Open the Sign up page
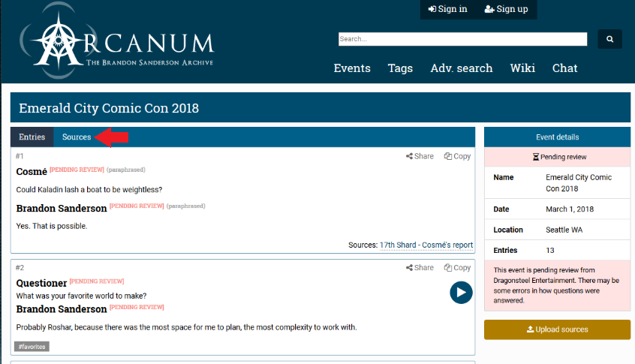The height and width of the screenshot is (364, 635). click(506, 9)
